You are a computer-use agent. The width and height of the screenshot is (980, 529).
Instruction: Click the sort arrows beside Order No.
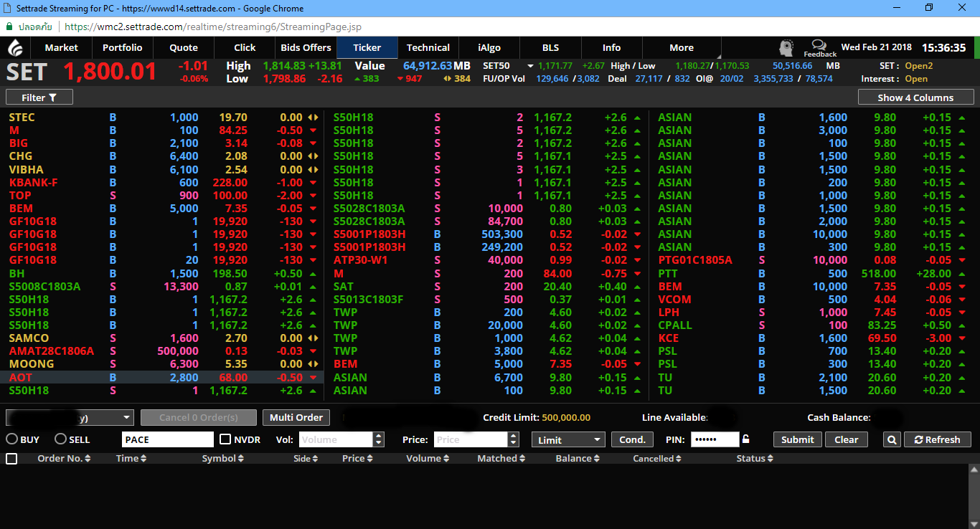pos(88,459)
